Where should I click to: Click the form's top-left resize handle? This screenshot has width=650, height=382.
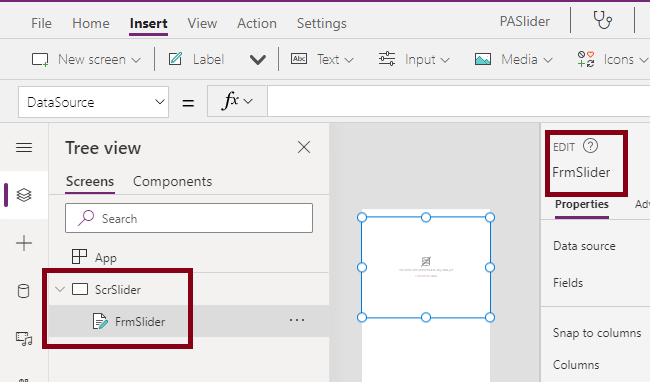(x=362, y=217)
